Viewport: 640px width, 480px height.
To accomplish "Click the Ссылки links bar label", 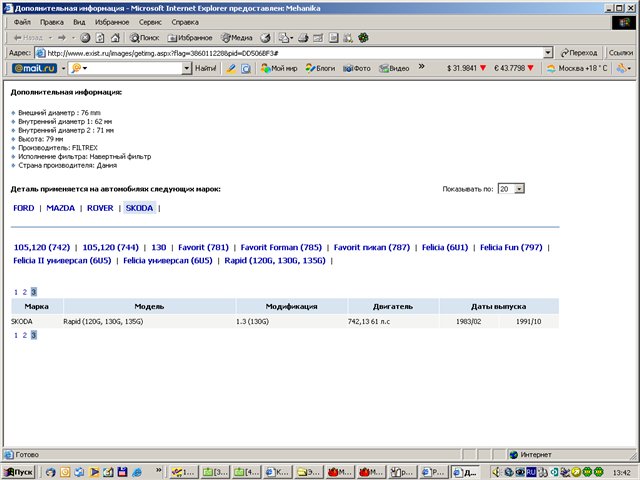I will (620, 53).
